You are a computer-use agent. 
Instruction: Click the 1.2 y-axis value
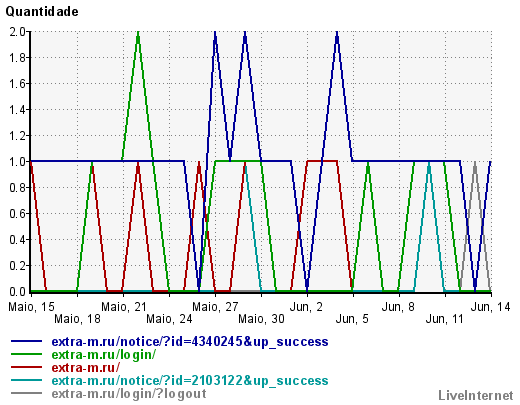tap(17, 136)
